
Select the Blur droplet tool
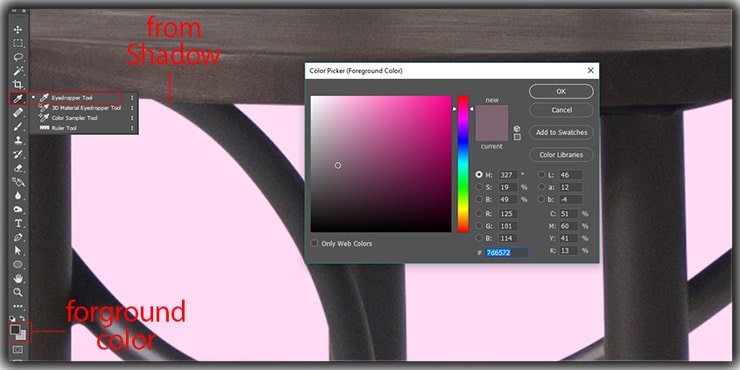click(18, 195)
